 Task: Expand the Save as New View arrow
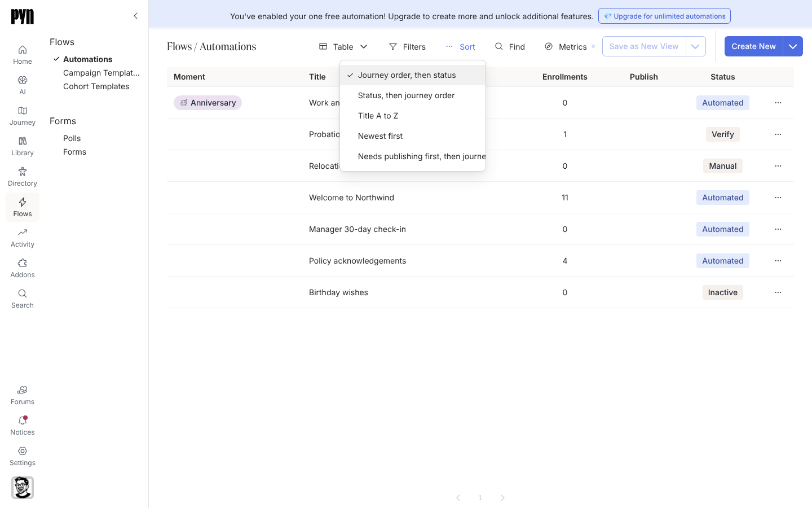coord(696,46)
